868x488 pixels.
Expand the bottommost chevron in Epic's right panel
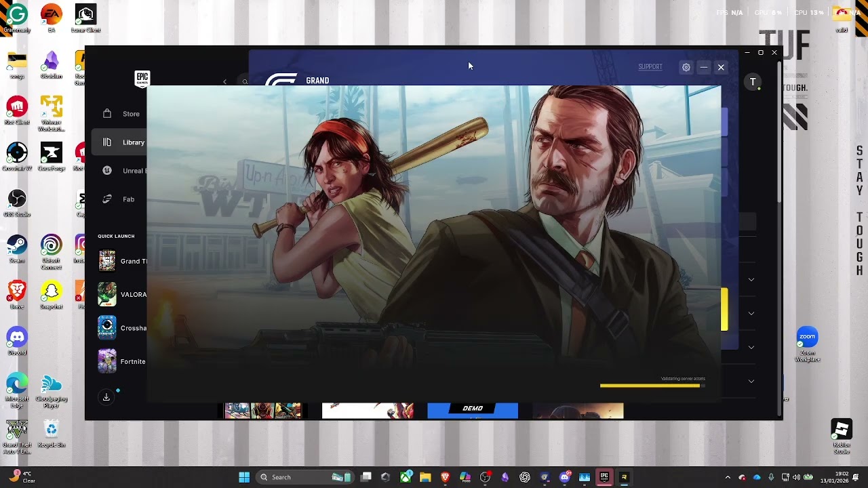(x=751, y=381)
